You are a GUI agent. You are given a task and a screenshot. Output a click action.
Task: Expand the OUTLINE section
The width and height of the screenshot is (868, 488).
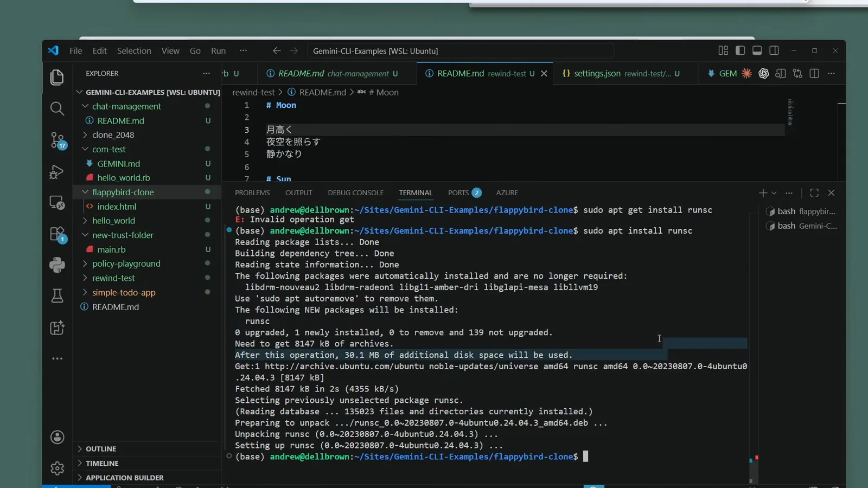click(x=146, y=448)
